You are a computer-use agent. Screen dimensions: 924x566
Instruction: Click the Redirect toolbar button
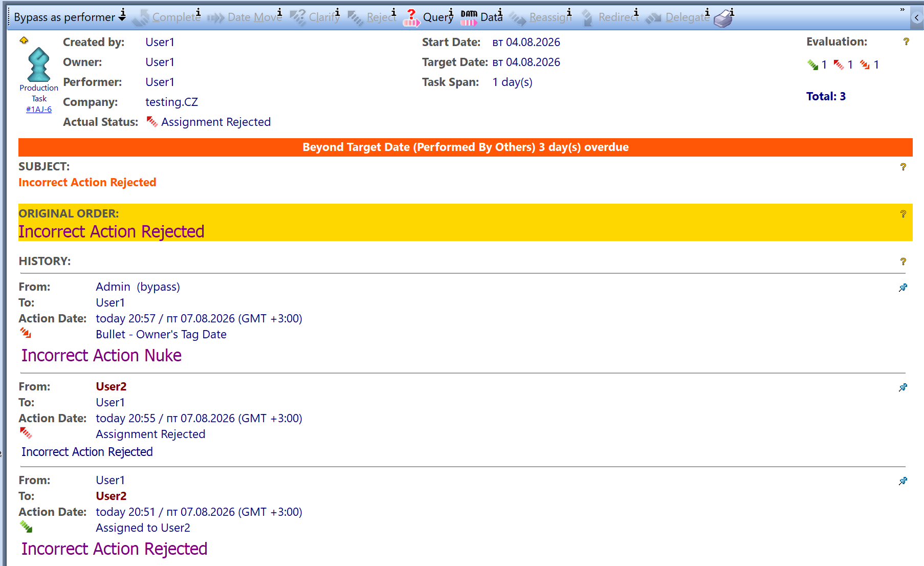pyautogui.click(x=610, y=17)
